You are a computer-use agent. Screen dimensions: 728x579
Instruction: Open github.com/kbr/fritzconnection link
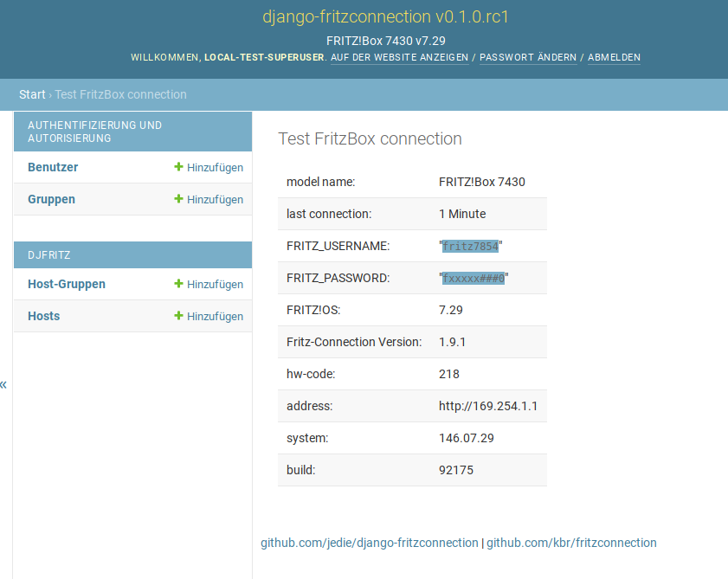pos(571,543)
